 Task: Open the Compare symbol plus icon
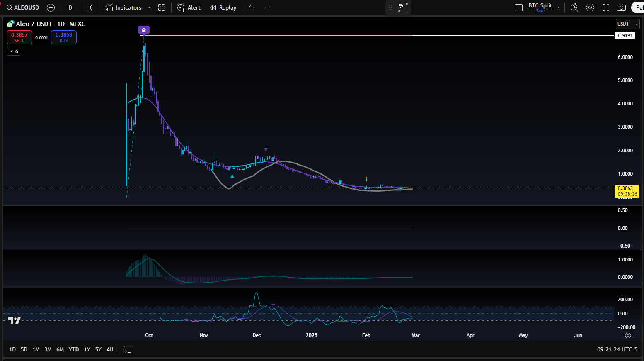[x=51, y=7]
